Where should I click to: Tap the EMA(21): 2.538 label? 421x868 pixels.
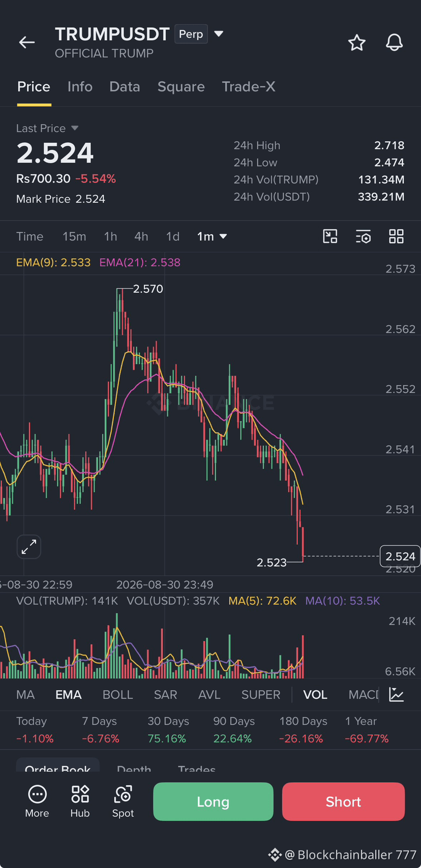(x=140, y=262)
